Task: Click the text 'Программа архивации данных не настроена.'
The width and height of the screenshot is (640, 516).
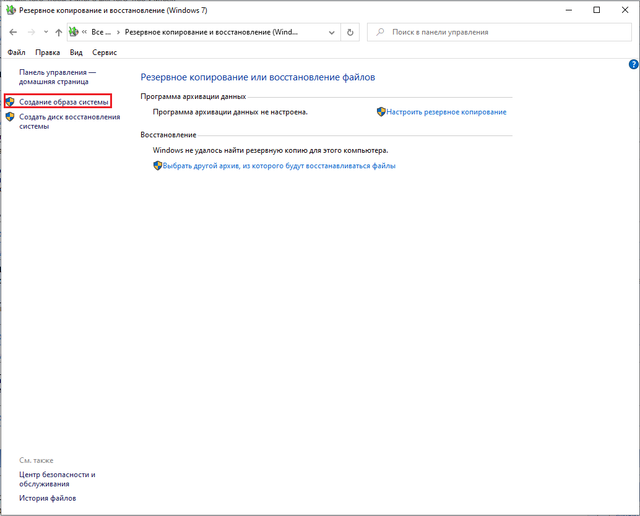Action: coord(230,112)
